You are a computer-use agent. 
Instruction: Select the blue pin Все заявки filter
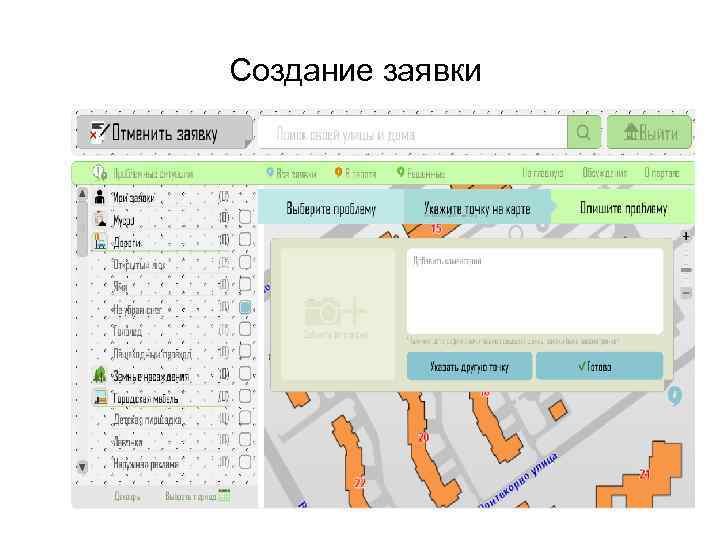click(292, 173)
